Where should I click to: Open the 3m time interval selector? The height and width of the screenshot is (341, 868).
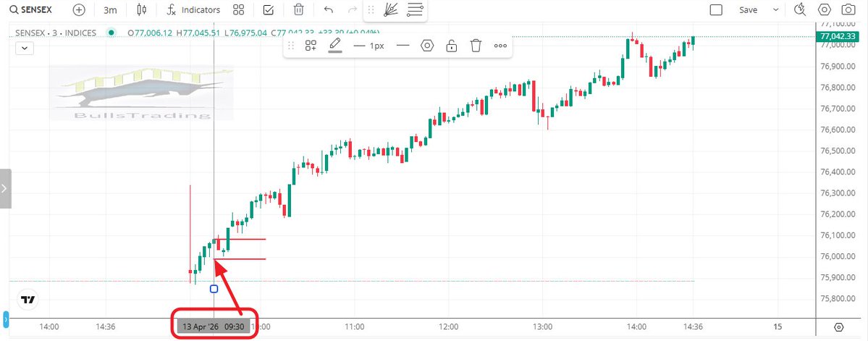click(109, 9)
